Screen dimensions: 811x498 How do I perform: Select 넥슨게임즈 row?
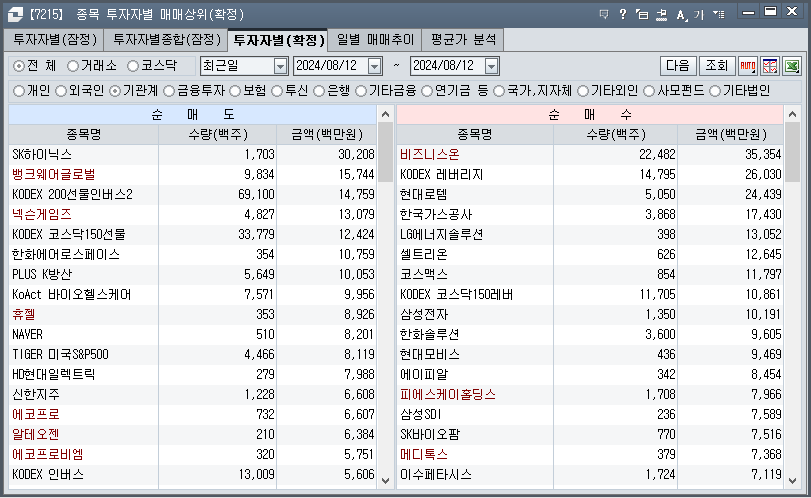coord(192,215)
